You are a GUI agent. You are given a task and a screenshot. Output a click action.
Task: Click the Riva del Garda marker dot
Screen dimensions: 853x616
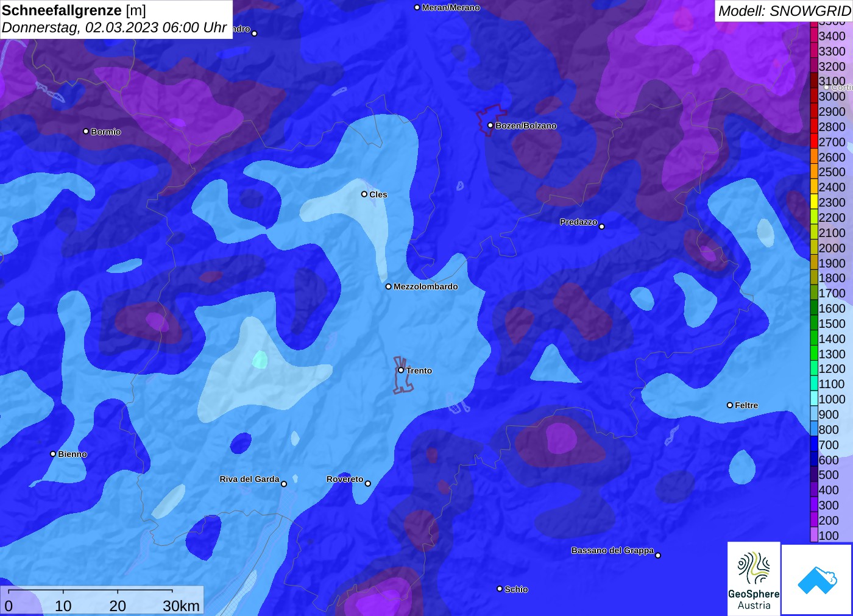[284, 484]
